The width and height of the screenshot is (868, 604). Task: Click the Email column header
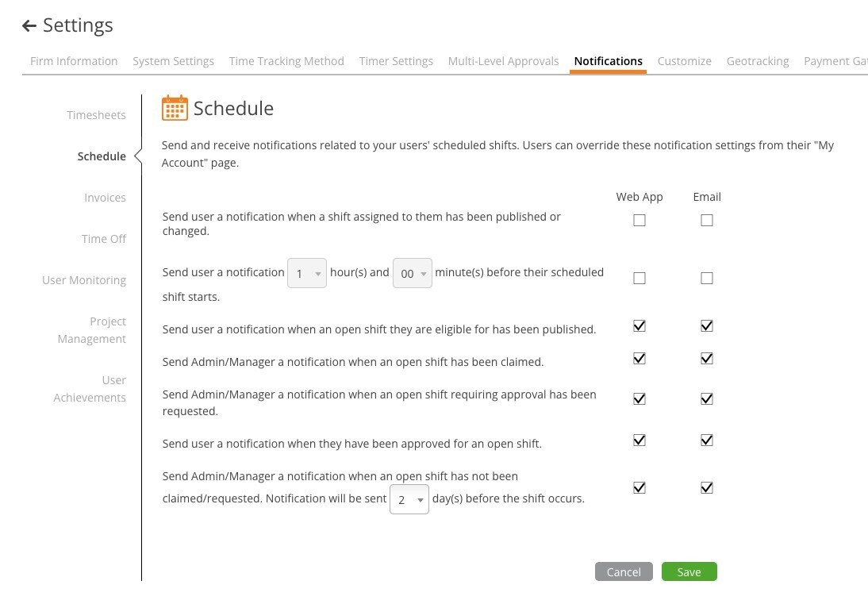click(x=707, y=197)
